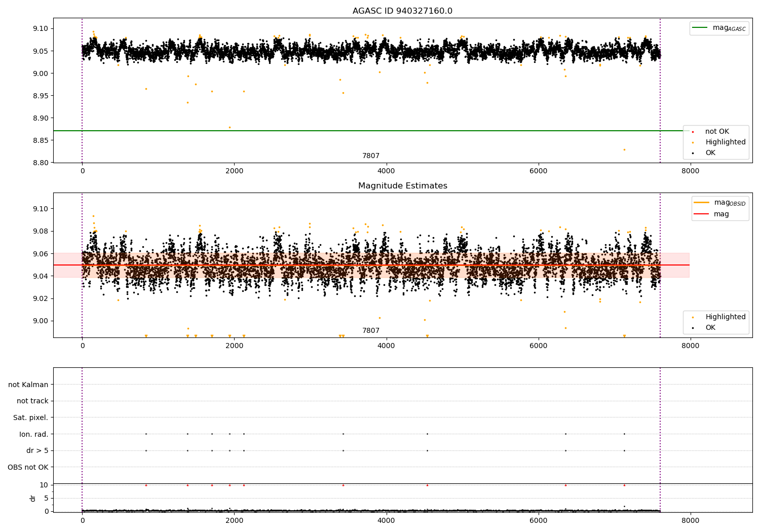Viewport: 760px width, 532px height.
Task: Click the title 'AGASC ID 940327160.0'
Action: 402,11
